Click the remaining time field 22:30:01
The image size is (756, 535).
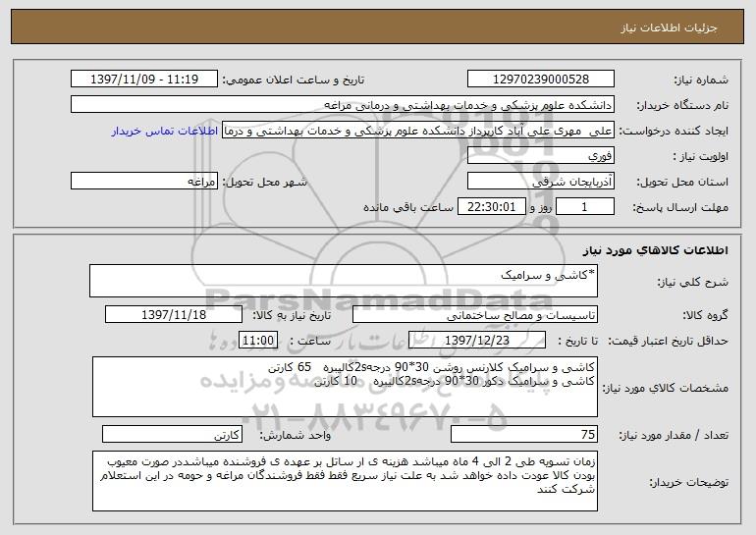point(491,207)
